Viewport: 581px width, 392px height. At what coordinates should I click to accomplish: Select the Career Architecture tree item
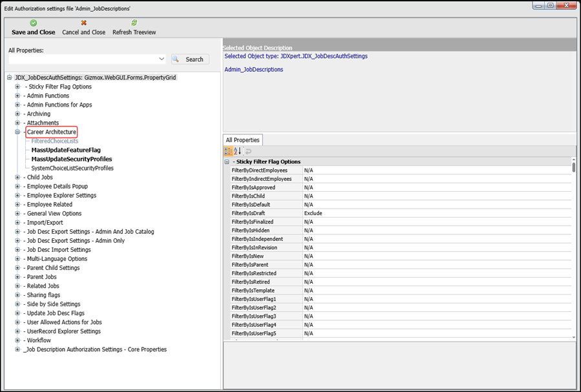(x=52, y=132)
